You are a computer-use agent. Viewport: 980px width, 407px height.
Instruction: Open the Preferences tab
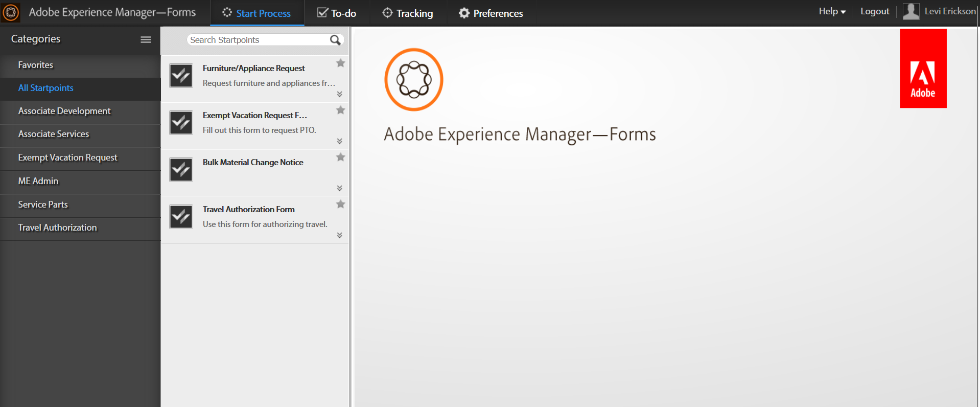pyautogui.click(x=491, y=13)
